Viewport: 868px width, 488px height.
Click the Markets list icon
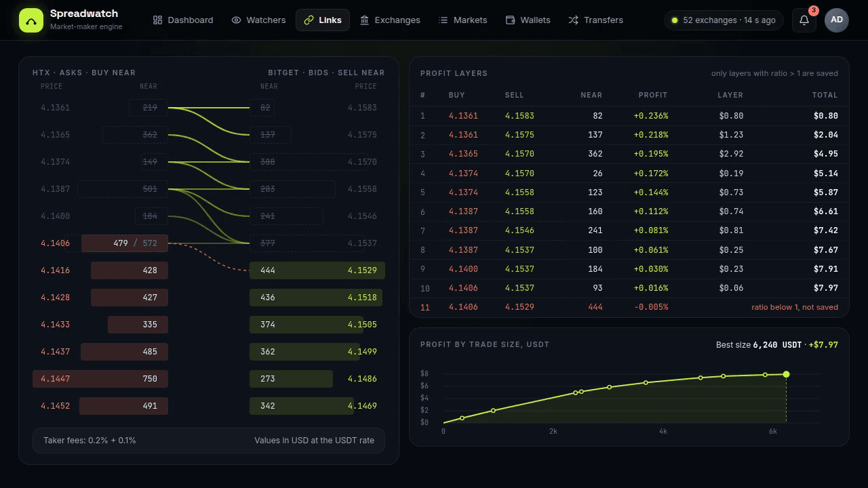[443, 20]
